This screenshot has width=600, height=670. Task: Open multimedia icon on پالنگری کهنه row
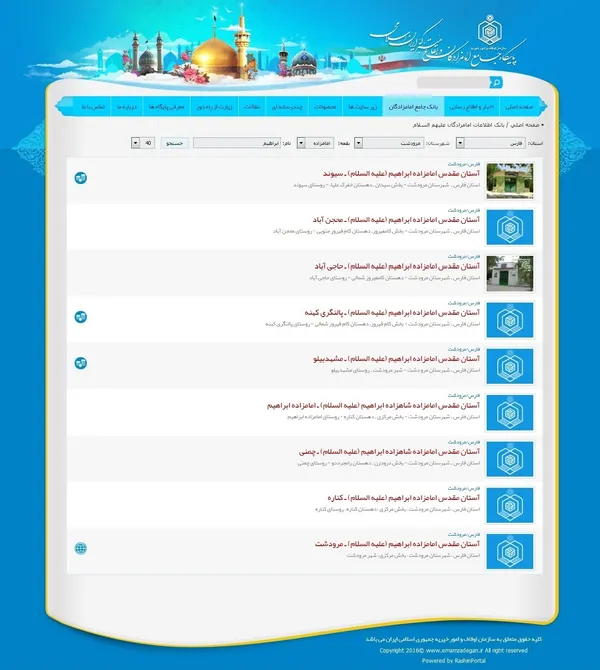click(81, 317)
